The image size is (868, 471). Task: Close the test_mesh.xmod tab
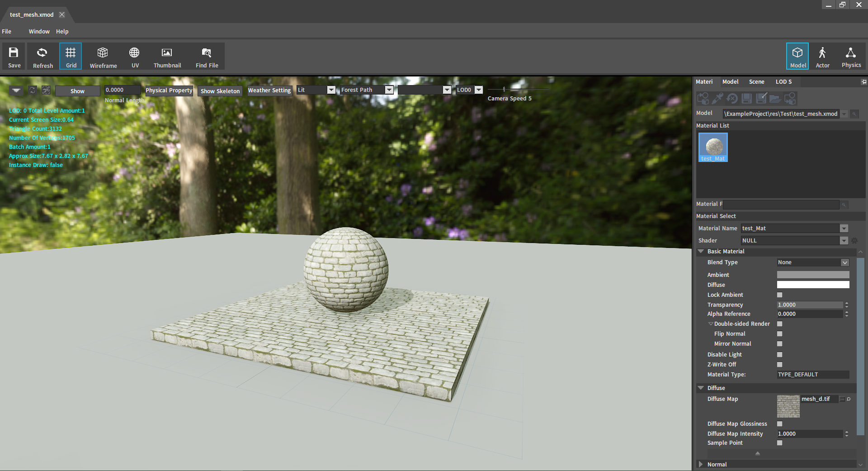point(62,15)
